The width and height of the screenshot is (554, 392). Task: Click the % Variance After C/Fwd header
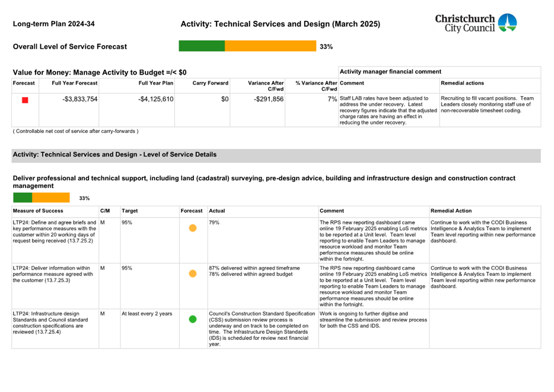pyautogui.click(x=316, y=86)
